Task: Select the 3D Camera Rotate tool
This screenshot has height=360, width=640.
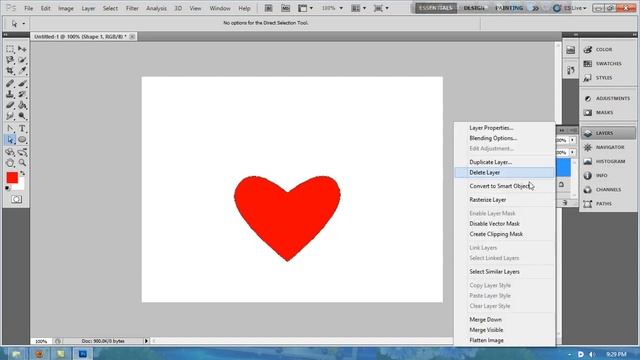Action: pyautogui.click(x=22, y=152)
